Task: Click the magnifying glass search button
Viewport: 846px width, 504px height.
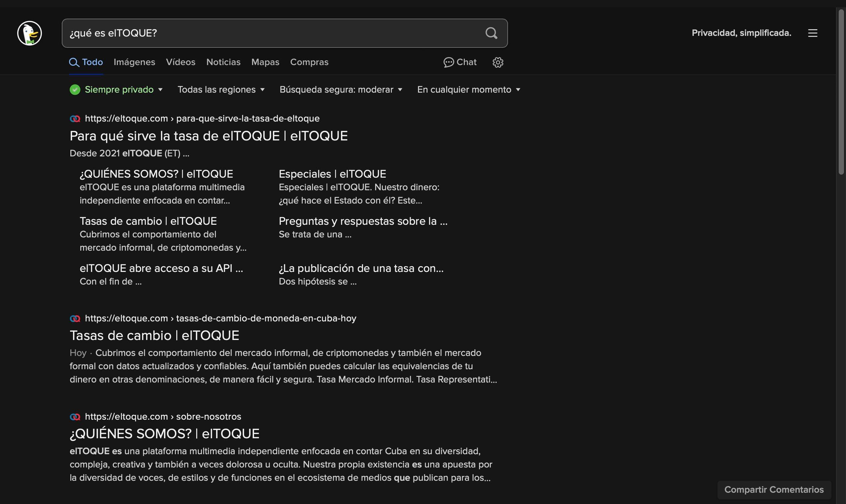Action: point(491,33)
